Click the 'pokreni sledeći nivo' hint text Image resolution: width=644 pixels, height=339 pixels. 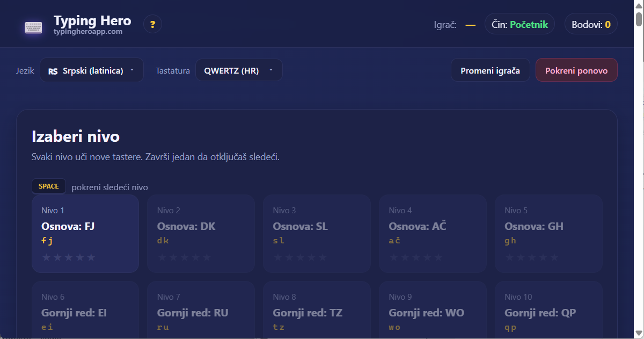click(109, 187)
